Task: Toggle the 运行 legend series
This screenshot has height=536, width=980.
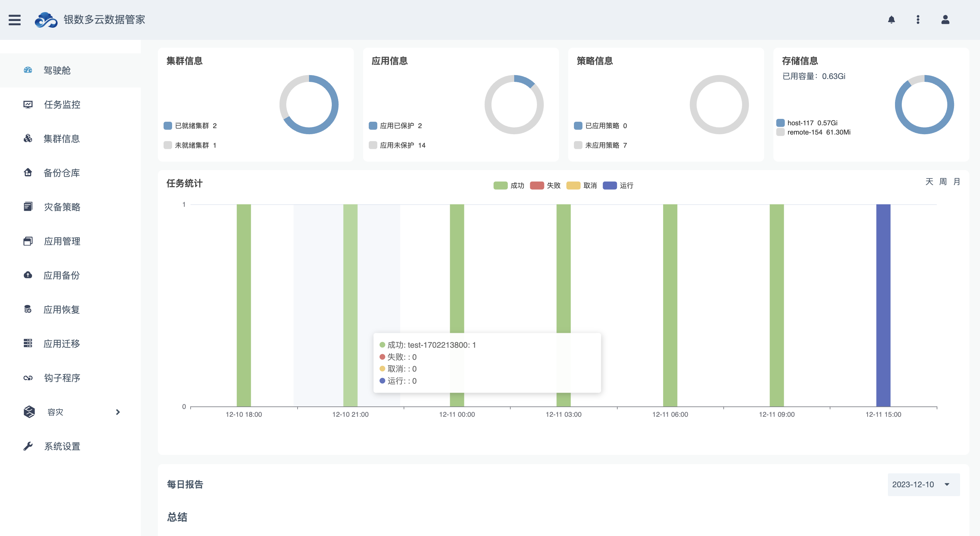Action: pos(618,185)
